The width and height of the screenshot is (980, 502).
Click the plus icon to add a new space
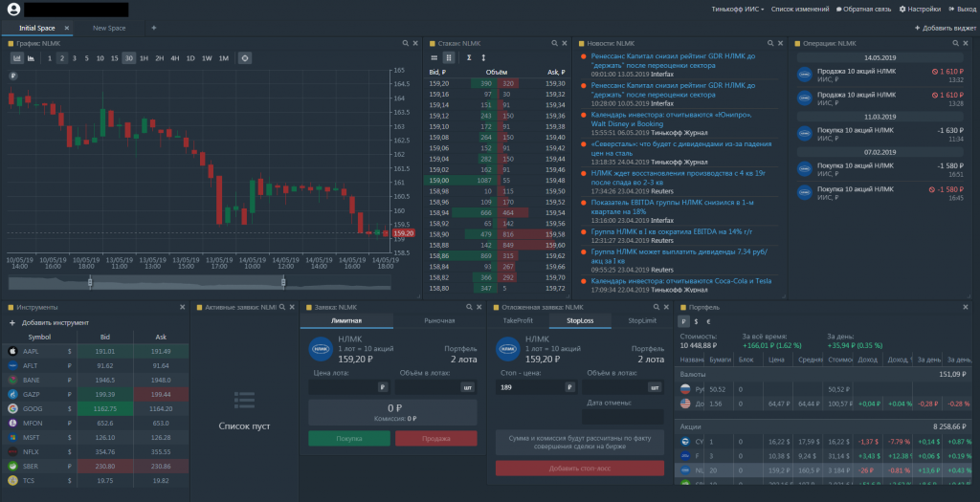point(154,28)
